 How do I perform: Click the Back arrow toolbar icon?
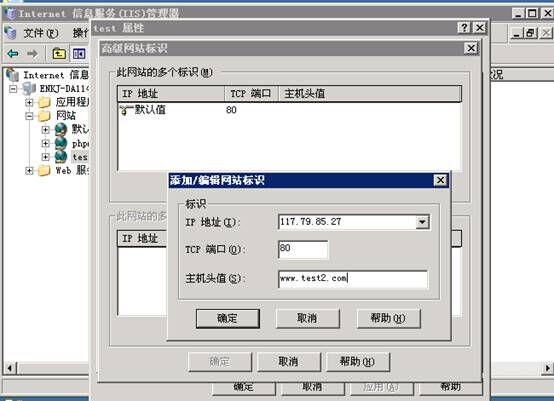point(13,54)
